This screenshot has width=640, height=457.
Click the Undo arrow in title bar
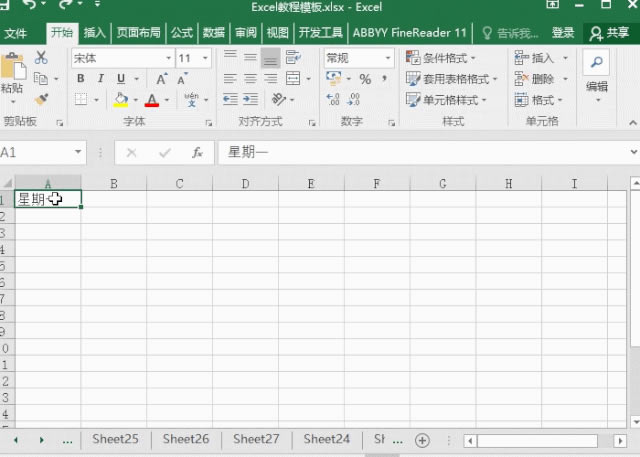click(30, 4)
